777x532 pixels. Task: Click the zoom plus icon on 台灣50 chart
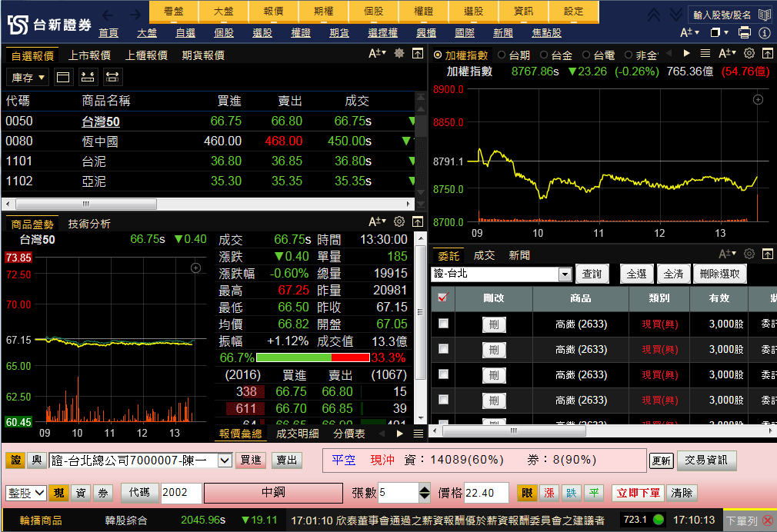coord(195,268)
